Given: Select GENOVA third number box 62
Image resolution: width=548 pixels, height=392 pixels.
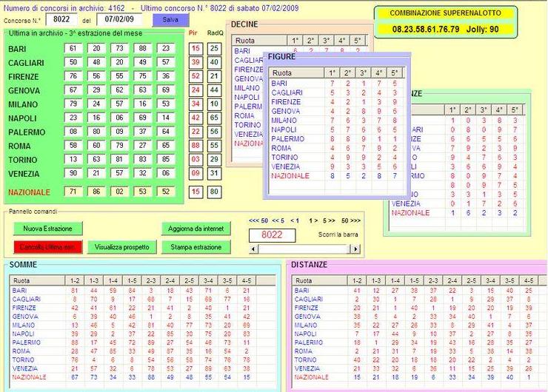Looking at the screenshot, I should click(x=119, y=89).
